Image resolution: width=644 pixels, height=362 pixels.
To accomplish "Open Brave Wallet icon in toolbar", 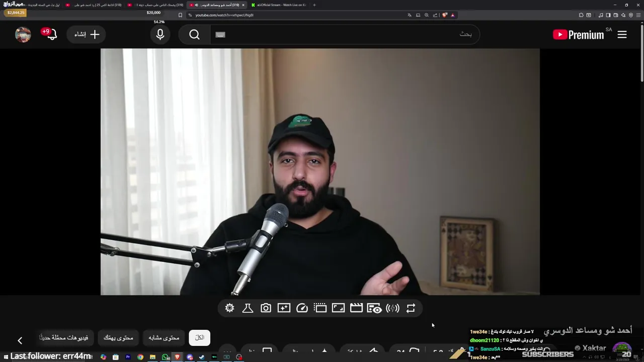I will pos(616,15).
